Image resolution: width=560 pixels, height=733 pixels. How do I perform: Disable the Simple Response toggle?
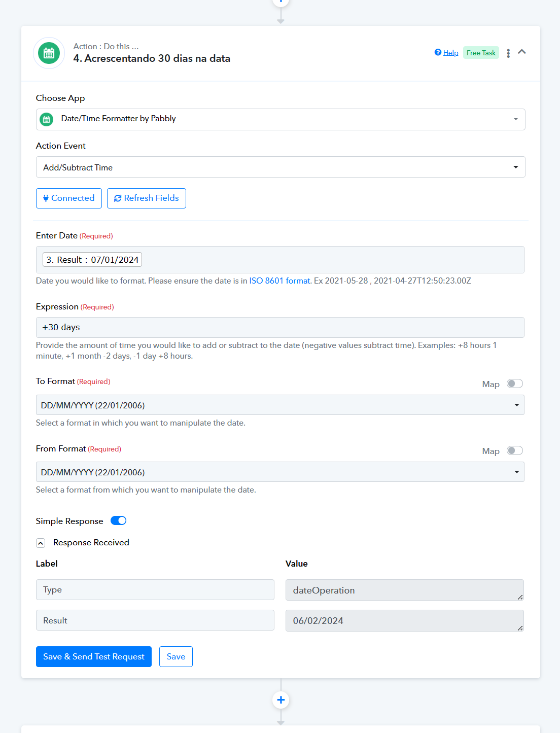[118, 520]
